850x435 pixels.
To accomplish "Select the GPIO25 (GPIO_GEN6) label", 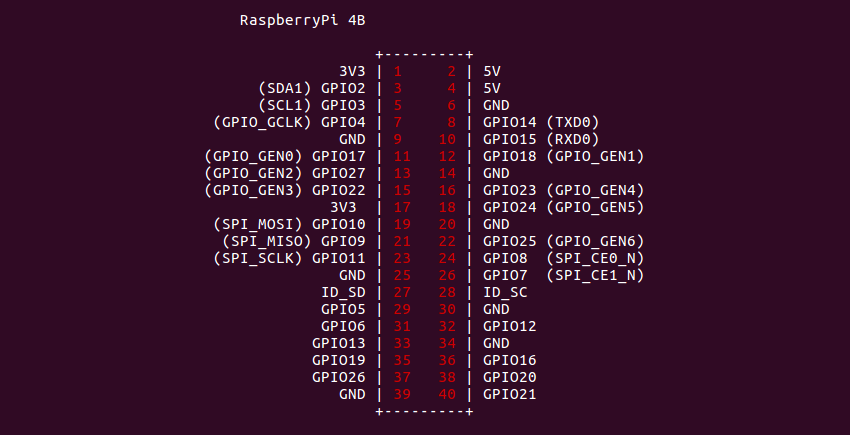I will point(564,241).
